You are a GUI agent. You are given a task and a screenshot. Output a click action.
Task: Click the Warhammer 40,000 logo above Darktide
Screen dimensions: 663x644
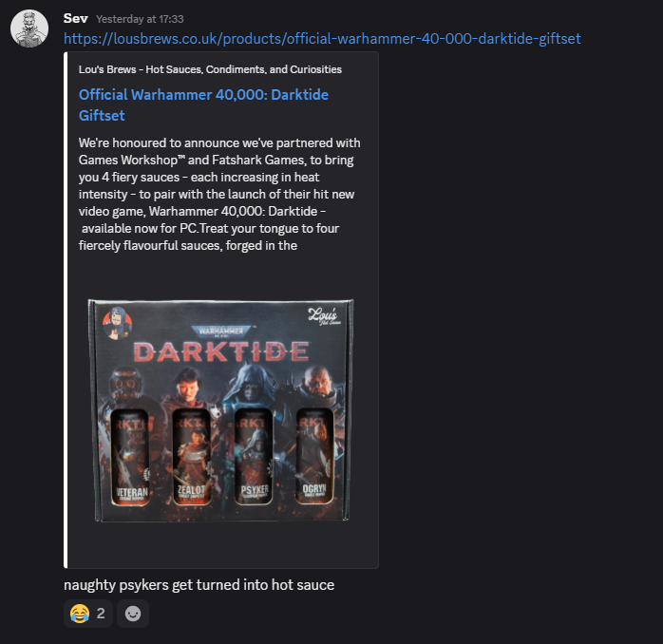coord(221,331)
